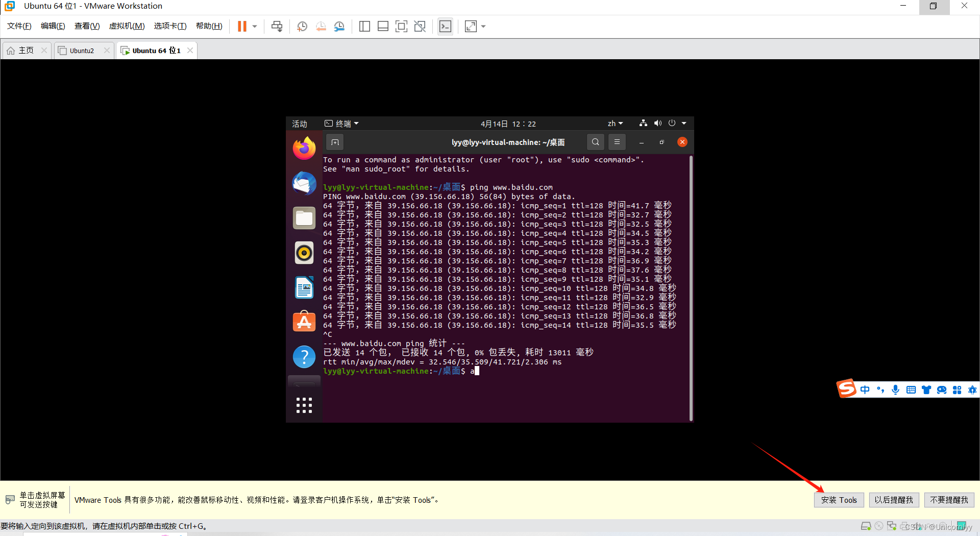Open a new terminal tab button
Image resolution: width=980 pixels, height=536 pixels.
(x=335, y=142)
